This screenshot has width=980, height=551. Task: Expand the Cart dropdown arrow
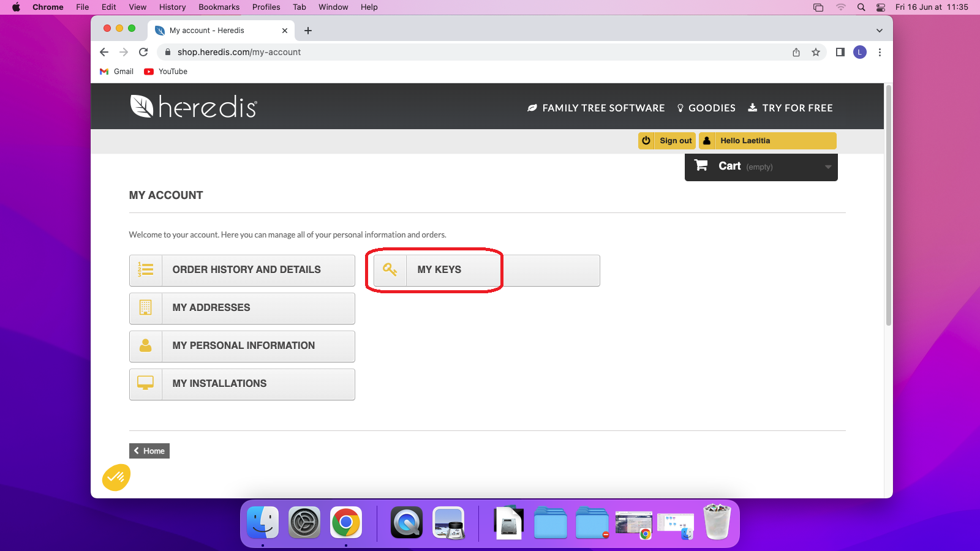(x=828, y=167)
